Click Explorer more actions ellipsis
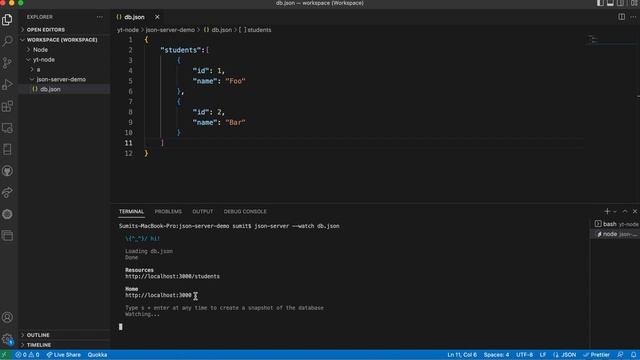 click(x=100, y=17)
